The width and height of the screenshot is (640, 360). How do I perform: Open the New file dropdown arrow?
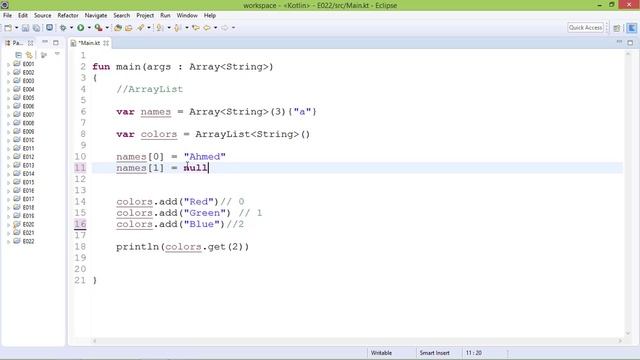click(x=17, y=28)
